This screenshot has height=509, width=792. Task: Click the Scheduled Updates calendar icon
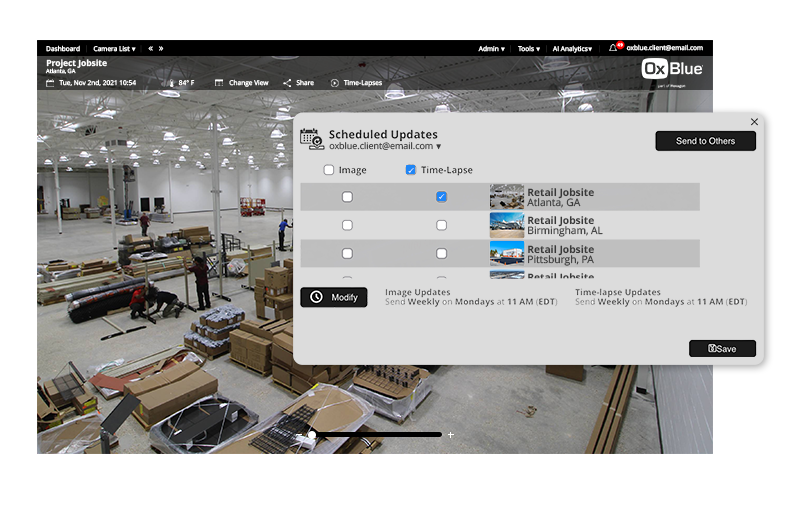tap(312, 139)
